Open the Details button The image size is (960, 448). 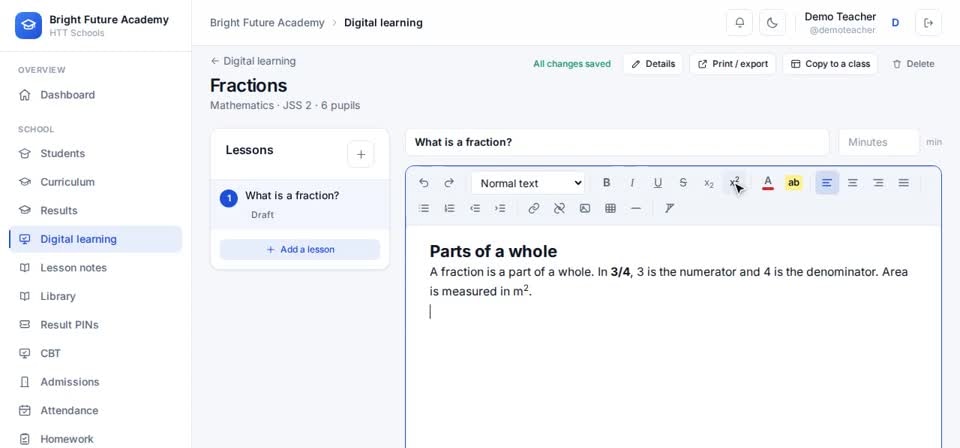(653, 64)
